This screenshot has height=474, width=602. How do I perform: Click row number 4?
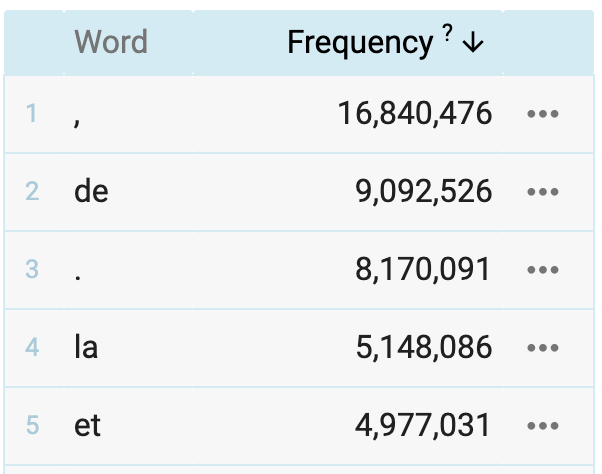(32, 348)
